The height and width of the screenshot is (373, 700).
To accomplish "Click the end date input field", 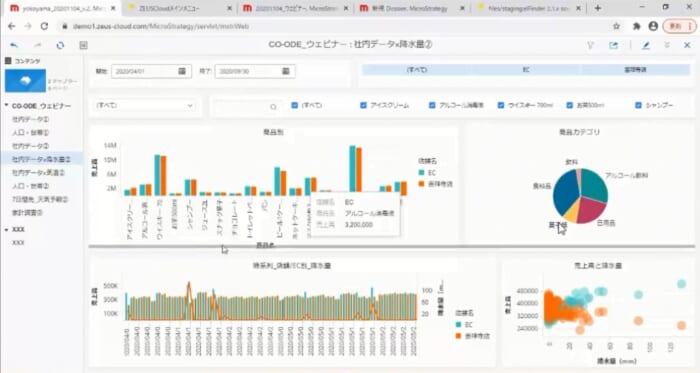I will (255, 71).
